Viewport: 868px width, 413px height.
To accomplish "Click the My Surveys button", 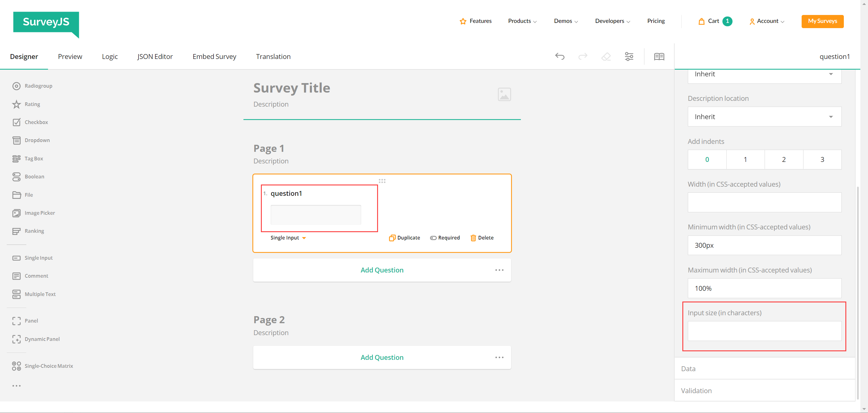I will click(x=822, y=21).
